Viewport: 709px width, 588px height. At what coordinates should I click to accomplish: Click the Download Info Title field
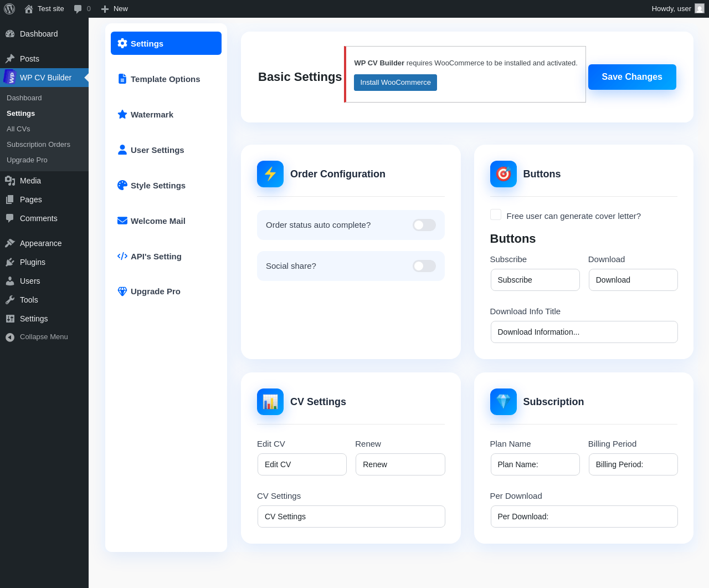(584, 332)
